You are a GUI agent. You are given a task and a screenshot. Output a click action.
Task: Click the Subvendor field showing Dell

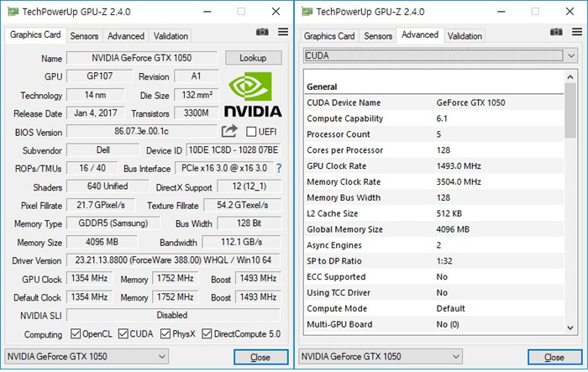(102, 150)
